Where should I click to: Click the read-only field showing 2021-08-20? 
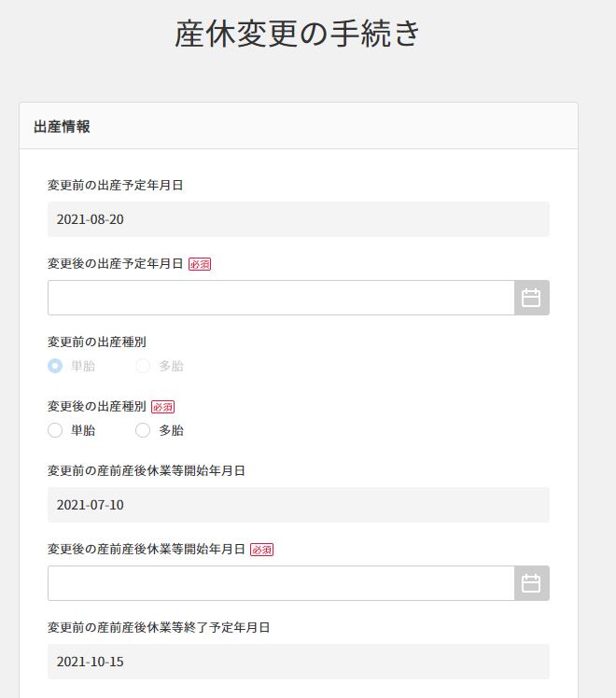tap(299, 219)
